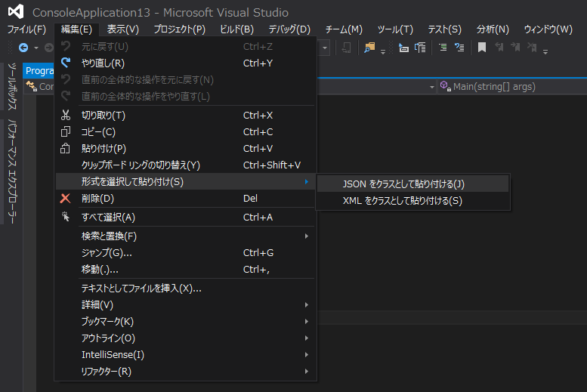Open the ウィンドウ(W) menu
Screen dimensions: 587x392
(548, 29)
